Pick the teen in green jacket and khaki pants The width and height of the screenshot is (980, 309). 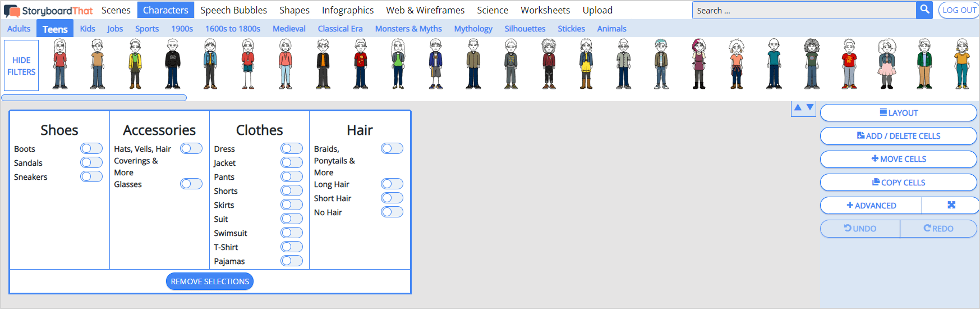click(x=924, y=64)
